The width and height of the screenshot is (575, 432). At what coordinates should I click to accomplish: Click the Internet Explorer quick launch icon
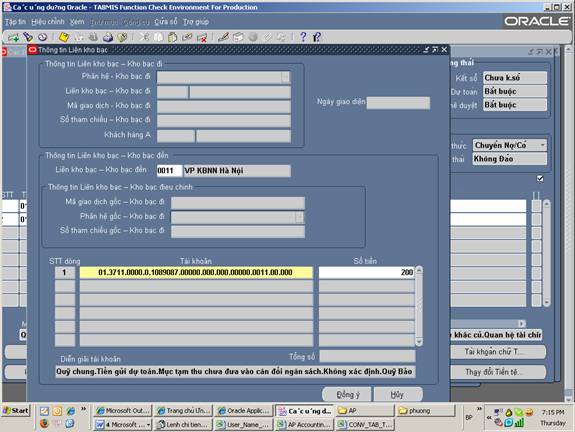[x=70, y=411]
